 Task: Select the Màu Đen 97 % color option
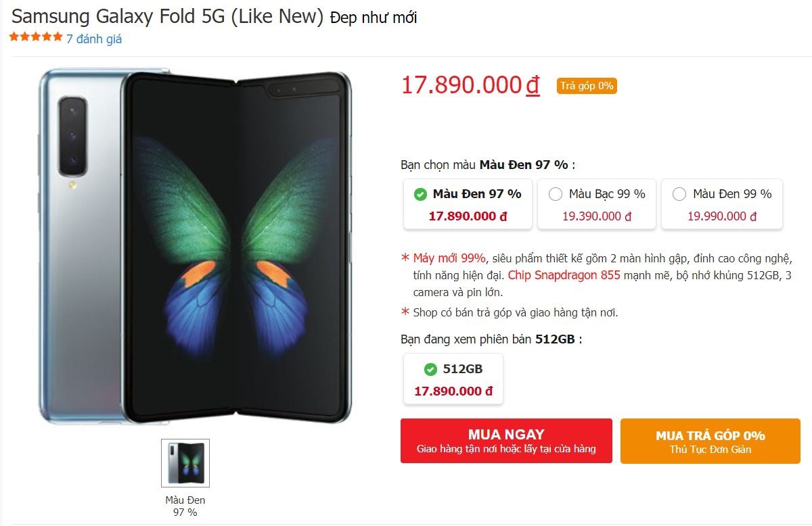467,204
